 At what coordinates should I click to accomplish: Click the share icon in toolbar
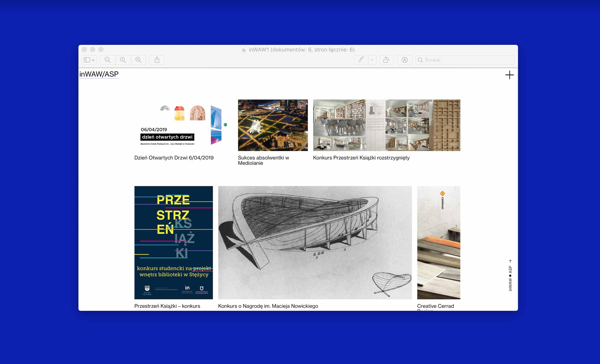click(157, 60)
